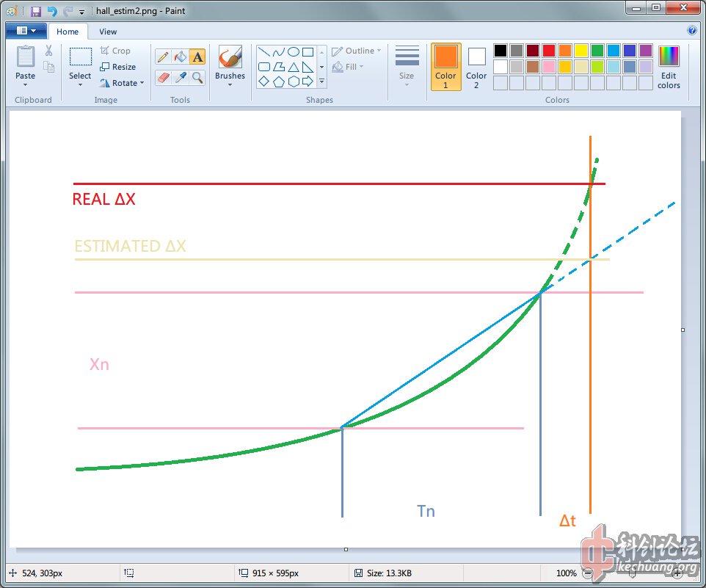This screenshot has height=588, width=706.
Task: Click the Resize button
Action: coord(118,67)
